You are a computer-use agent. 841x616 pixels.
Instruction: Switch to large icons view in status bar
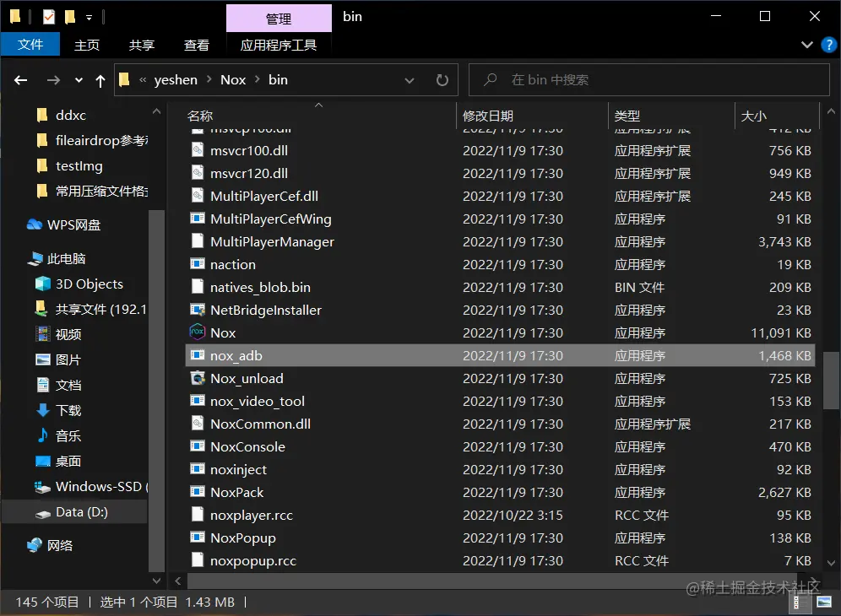824,602
